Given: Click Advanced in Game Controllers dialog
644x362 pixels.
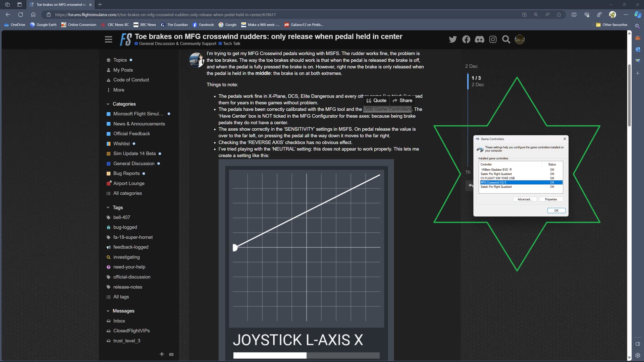Looking at the screenshot, I should pos(525,199).
